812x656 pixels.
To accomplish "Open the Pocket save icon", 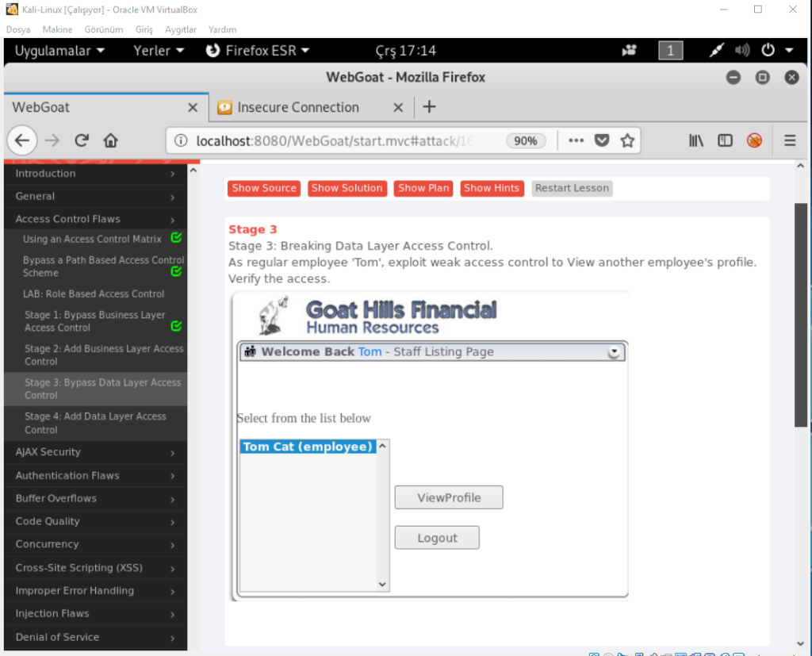I will (602, 140).
